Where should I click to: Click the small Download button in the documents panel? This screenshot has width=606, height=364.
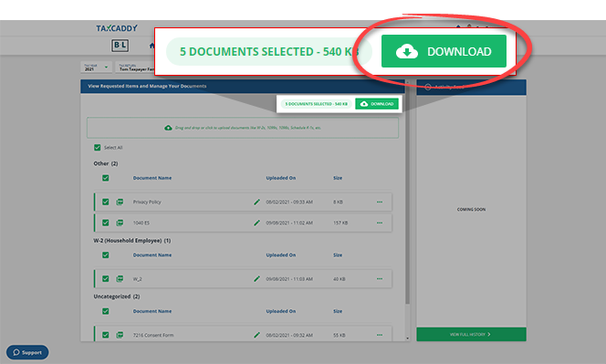377,104
